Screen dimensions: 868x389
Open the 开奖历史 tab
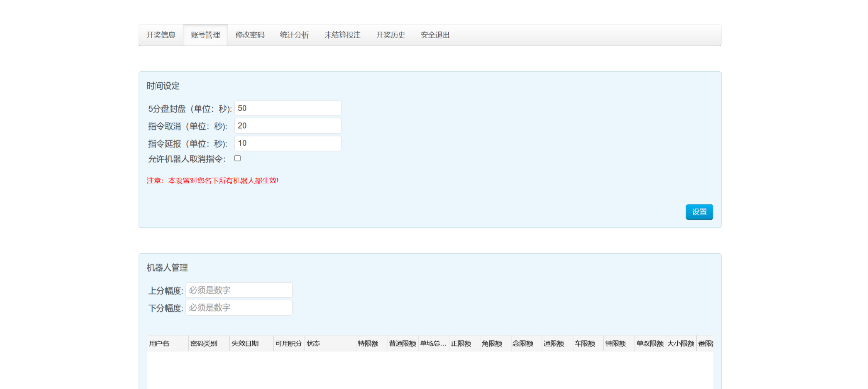[390, 35]
